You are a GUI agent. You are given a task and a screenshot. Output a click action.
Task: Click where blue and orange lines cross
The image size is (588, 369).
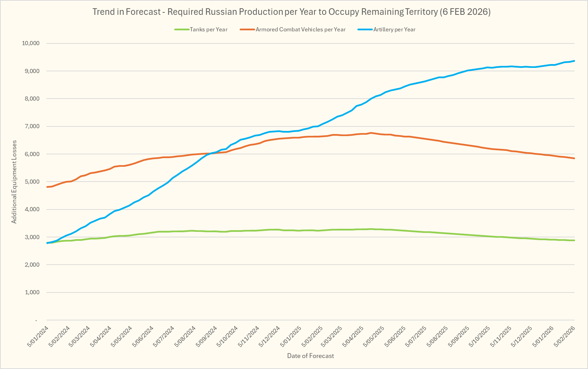click(x=211, y=153)
